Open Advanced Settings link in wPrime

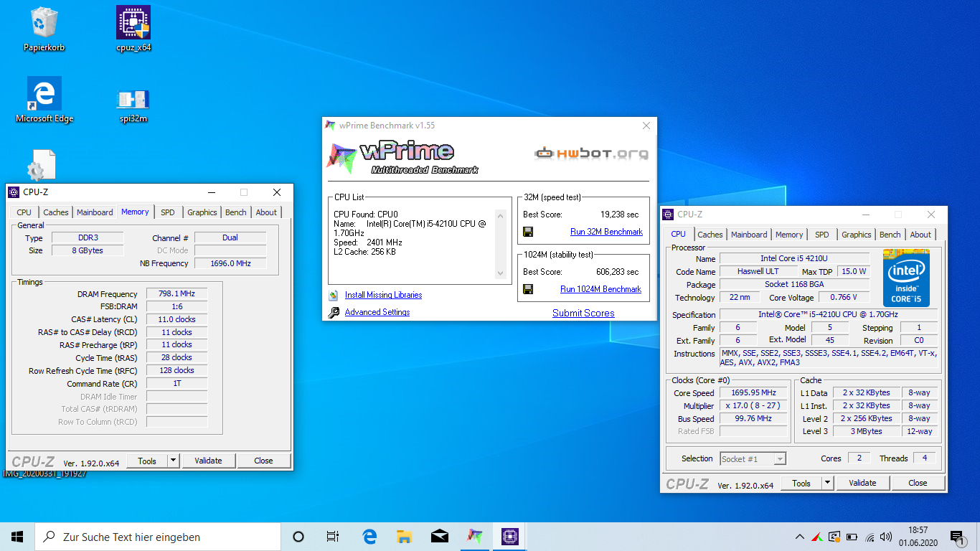coord(377,312)
